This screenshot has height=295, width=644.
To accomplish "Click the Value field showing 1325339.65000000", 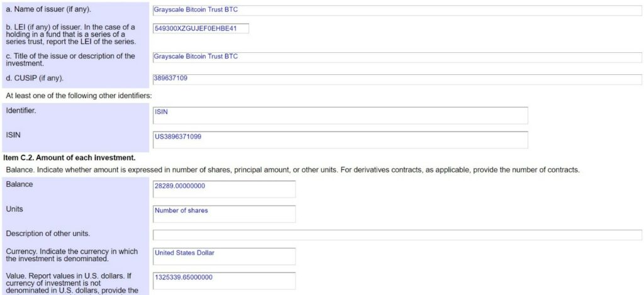I will coord(225,281).
